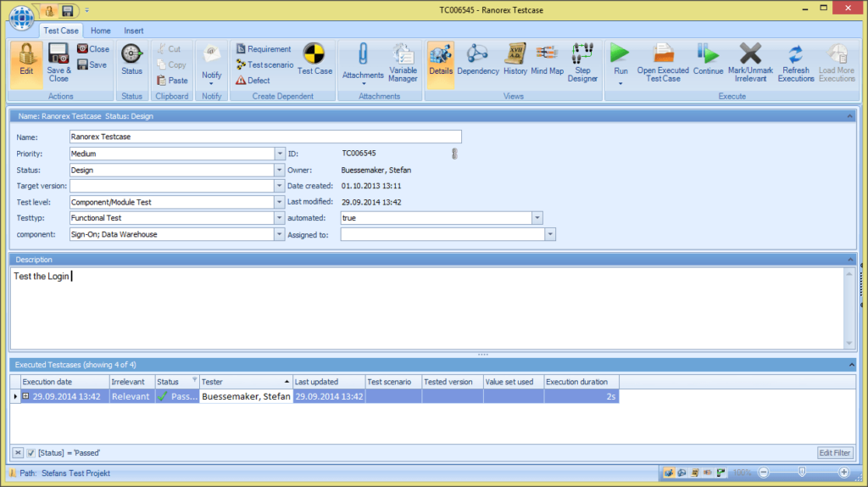
Task: Sort by the Execution date column header
Action: (x=64, y=382)
